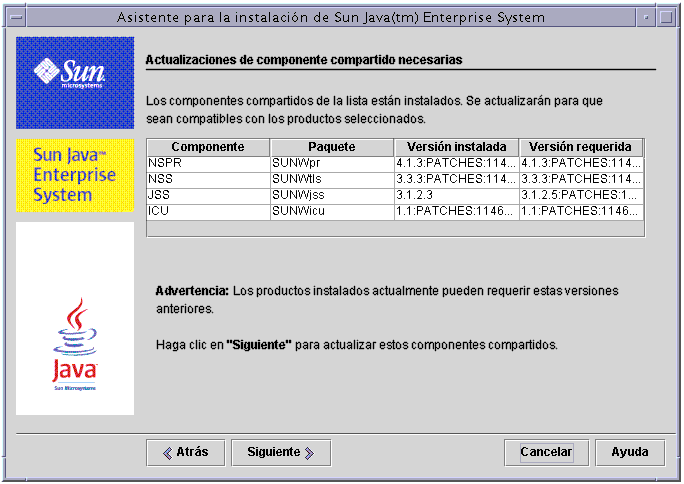The width and height of the screenshot is (684, 484).
Task: Maximize the installer window
Action: 666,17
